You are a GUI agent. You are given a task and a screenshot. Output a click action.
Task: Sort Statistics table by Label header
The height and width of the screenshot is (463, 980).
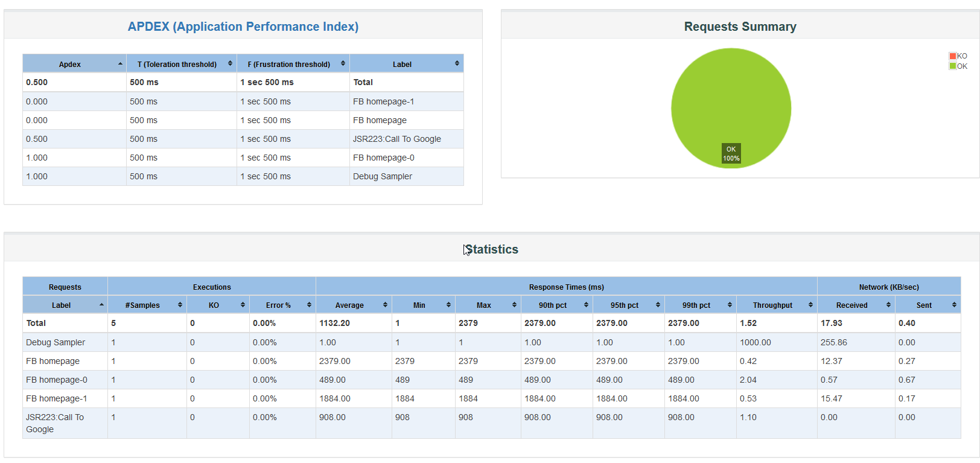click(x=65, y=305)
